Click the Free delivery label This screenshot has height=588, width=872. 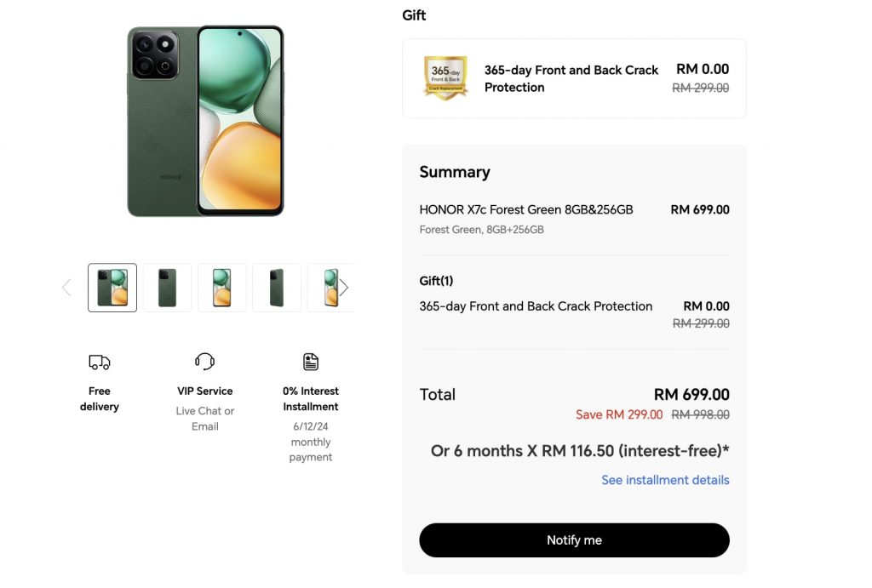point(100,399)
